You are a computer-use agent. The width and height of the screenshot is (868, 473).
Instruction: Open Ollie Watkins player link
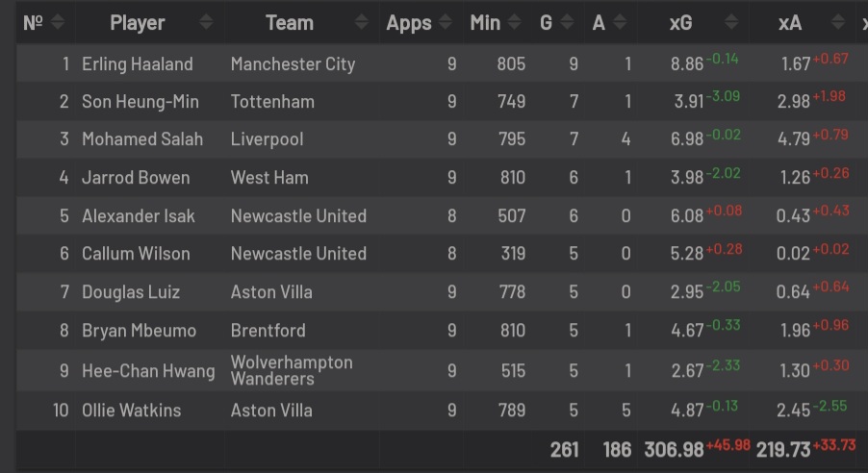click(131, 411)
